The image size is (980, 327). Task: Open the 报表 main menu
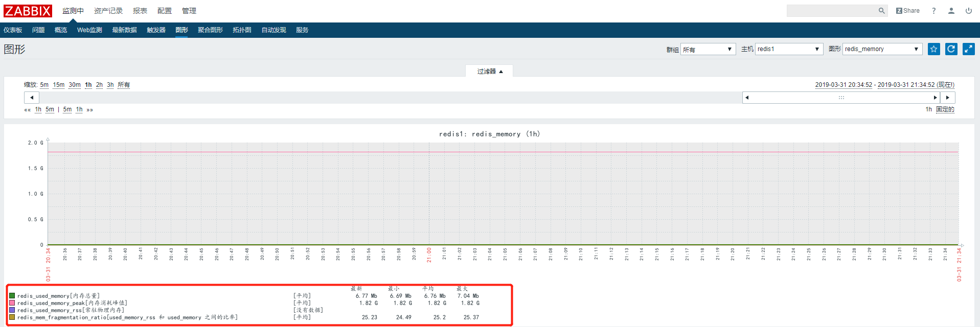(140, 11)
